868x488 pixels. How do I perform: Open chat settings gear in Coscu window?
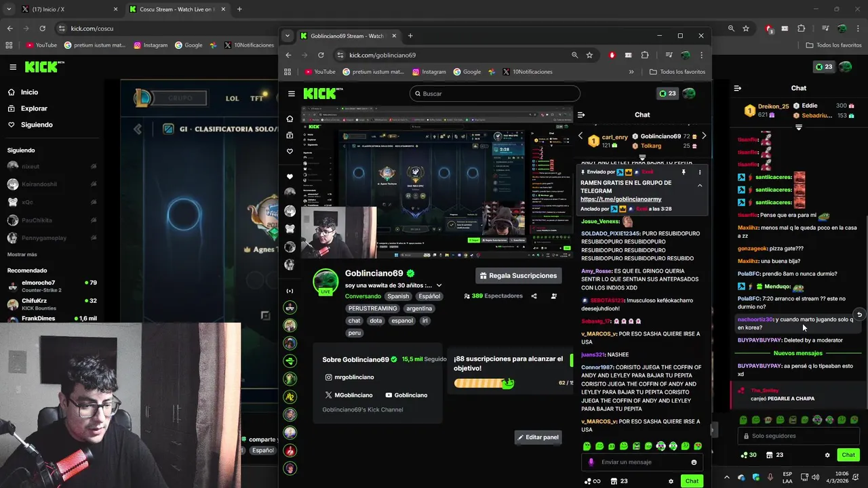coord(827,455)
